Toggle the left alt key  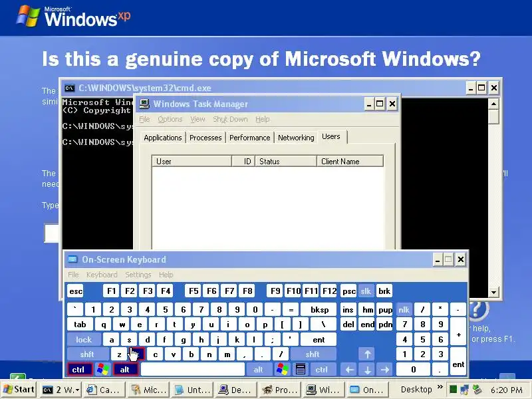tap(125, 369)
